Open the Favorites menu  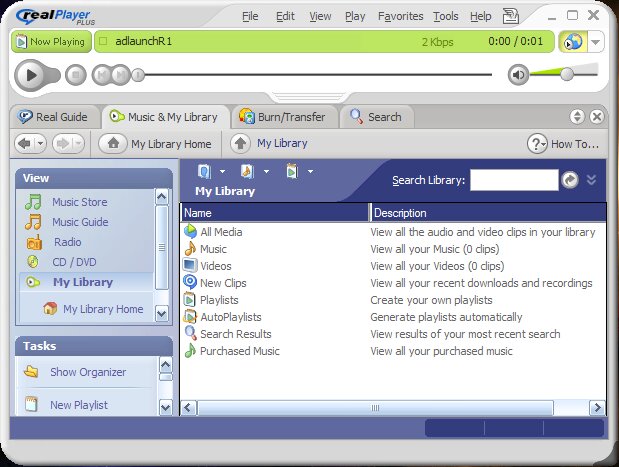(400, 16)
